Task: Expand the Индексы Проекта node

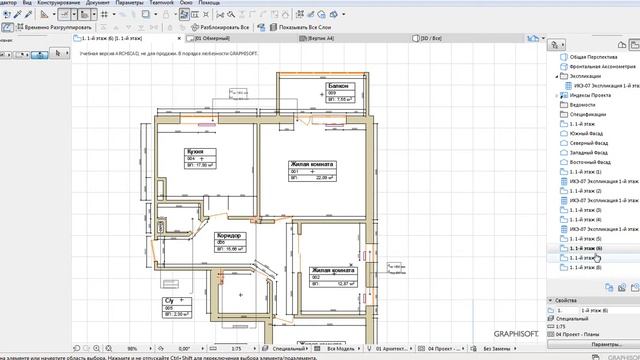Action: (x=557, y=96)
